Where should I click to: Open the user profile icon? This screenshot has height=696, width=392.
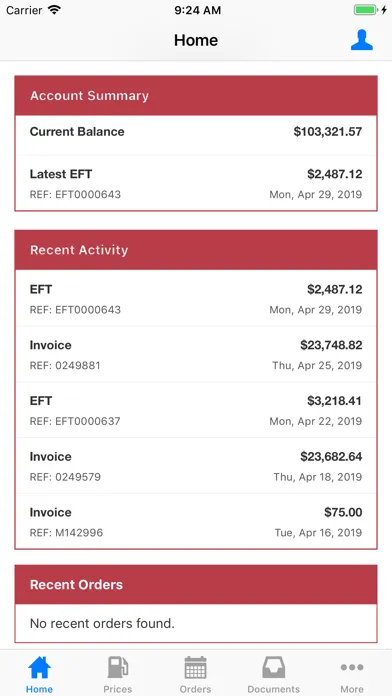coord(361,40)
